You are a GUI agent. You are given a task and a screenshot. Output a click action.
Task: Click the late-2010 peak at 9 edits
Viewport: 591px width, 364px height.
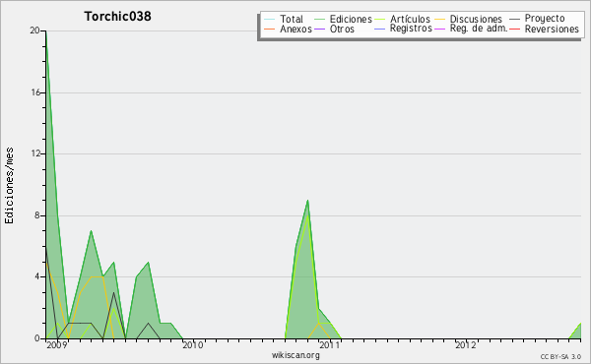point(308,201)
